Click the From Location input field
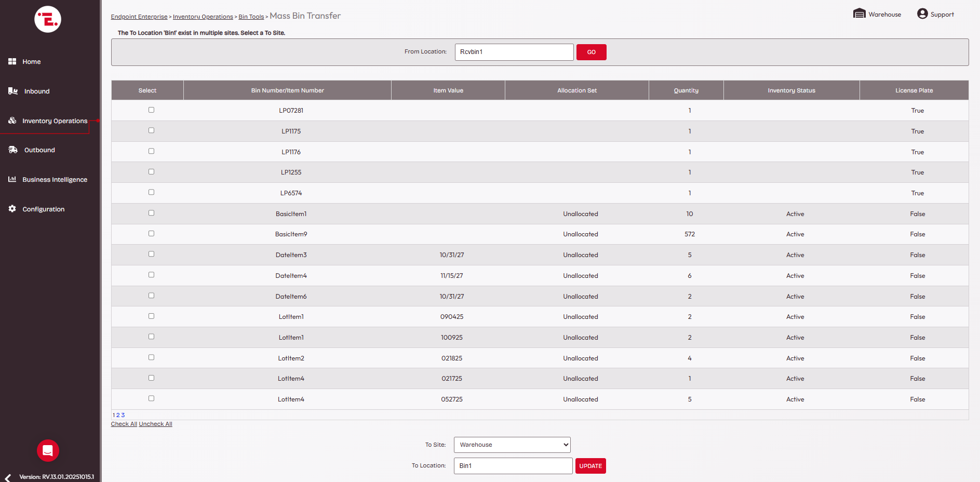The image size is (980, 482). tap(514, 52)
